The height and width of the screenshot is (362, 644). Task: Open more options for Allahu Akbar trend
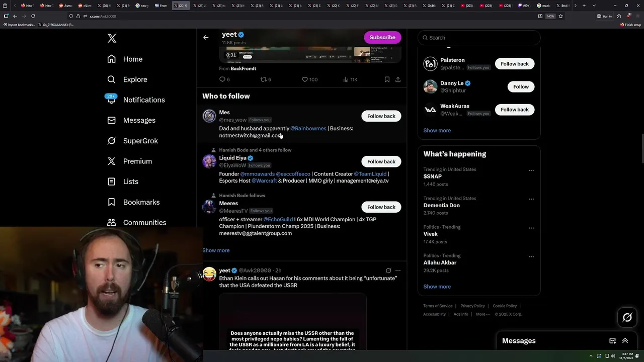point(531,256)
